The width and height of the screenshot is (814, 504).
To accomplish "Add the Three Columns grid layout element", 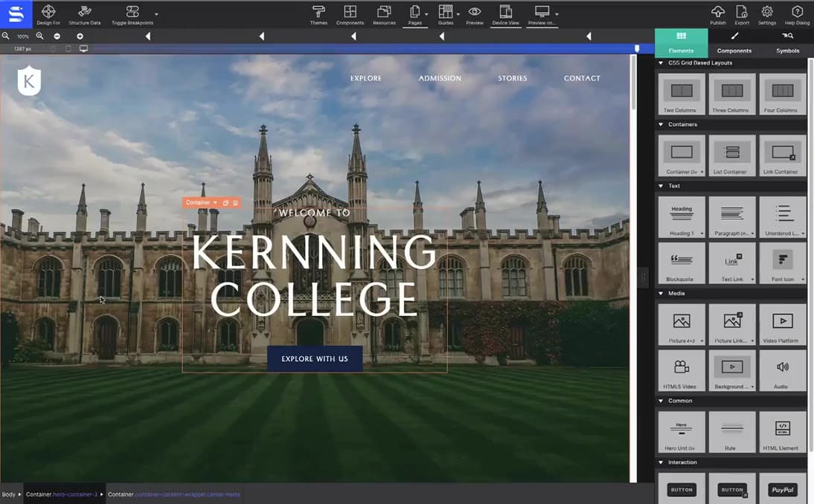I will (x=731, y=94).
